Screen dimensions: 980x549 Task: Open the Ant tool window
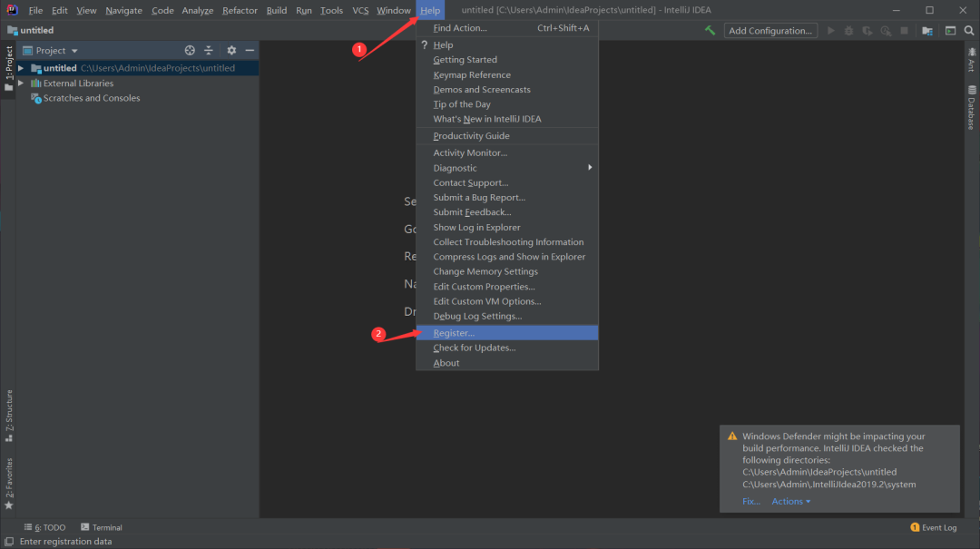(971, 59)
